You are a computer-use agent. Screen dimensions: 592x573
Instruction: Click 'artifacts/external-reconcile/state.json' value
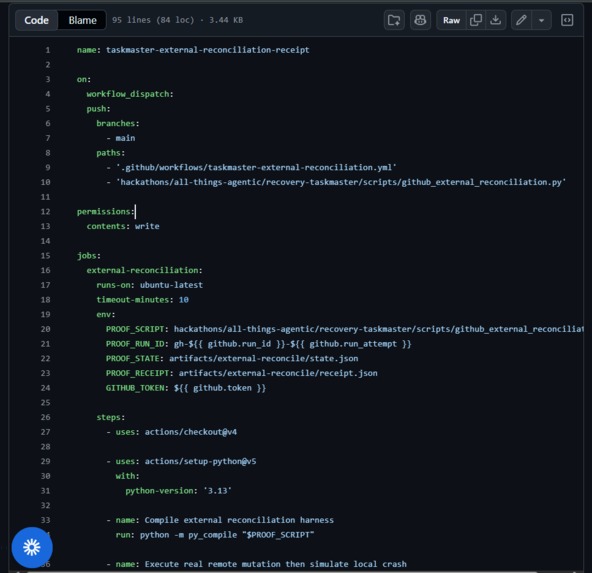tap(264, 359)
